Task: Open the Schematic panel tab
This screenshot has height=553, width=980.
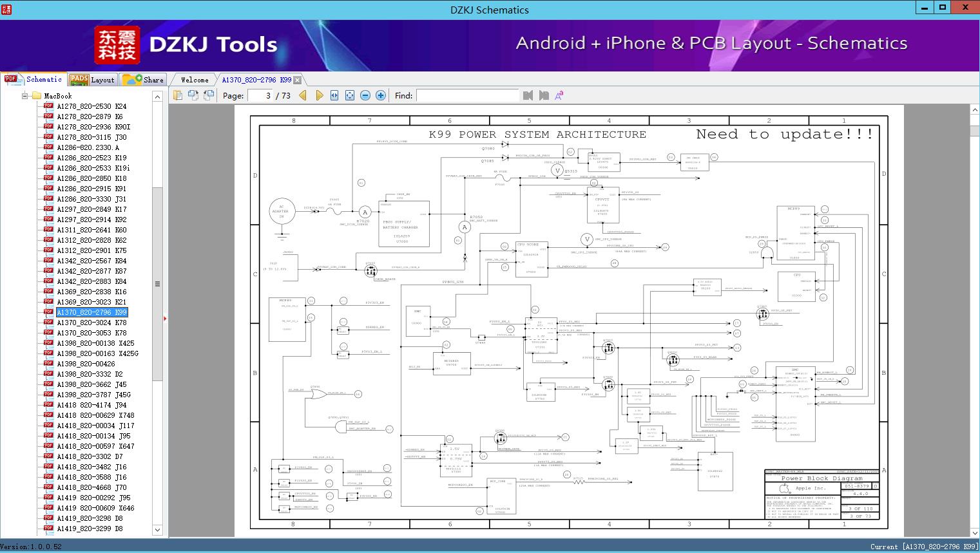Action: click(x=34, y=79)
